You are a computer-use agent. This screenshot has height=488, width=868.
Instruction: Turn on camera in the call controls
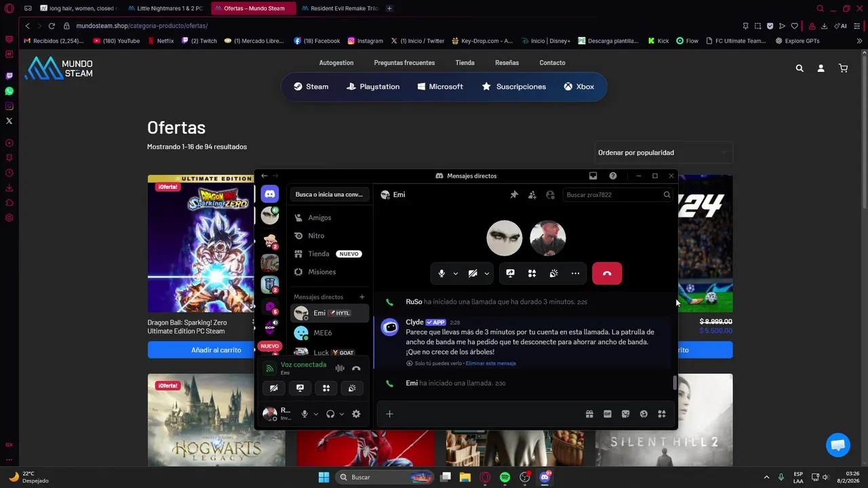pyautogui.click(x=473, y=273)
